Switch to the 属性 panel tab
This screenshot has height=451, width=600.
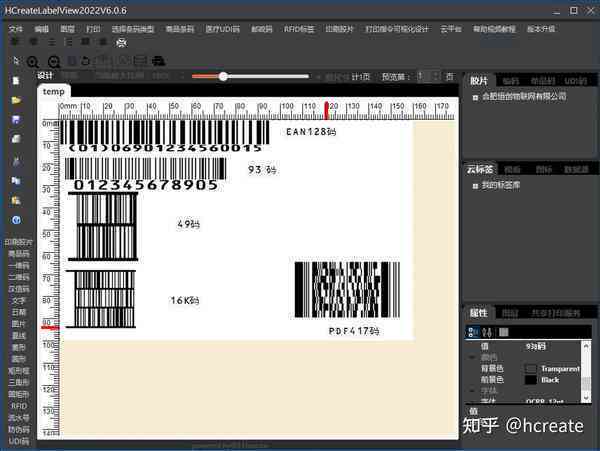(479, 313)
